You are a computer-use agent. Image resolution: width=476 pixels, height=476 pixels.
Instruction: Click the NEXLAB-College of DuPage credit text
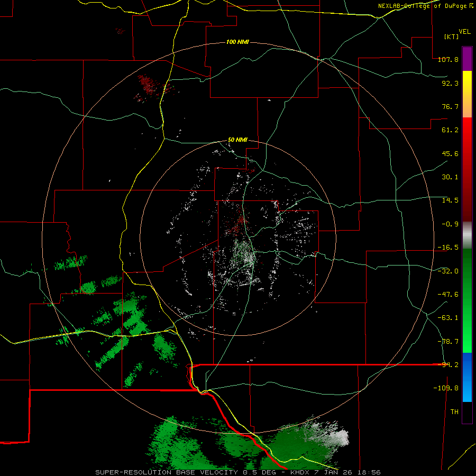pos(425,6)
